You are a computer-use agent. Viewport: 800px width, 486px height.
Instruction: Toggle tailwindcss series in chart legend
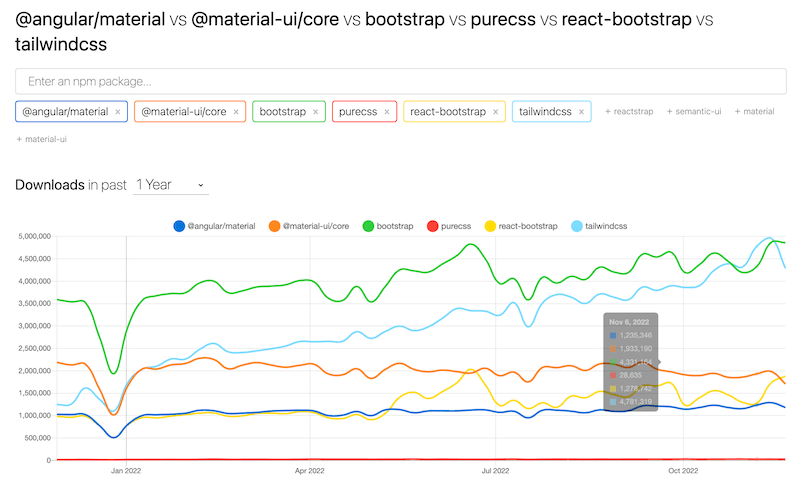pos(599,226)
